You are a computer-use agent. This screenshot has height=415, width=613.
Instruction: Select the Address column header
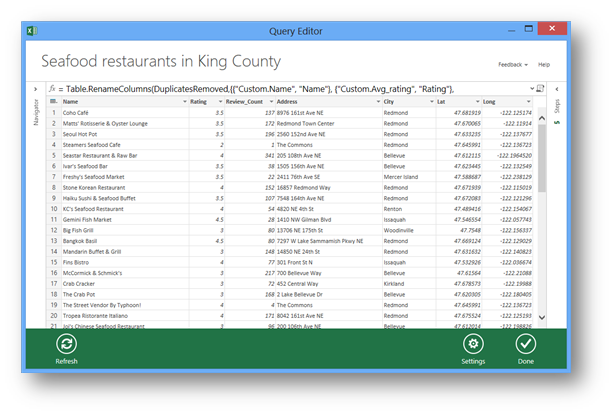(329, 102)
